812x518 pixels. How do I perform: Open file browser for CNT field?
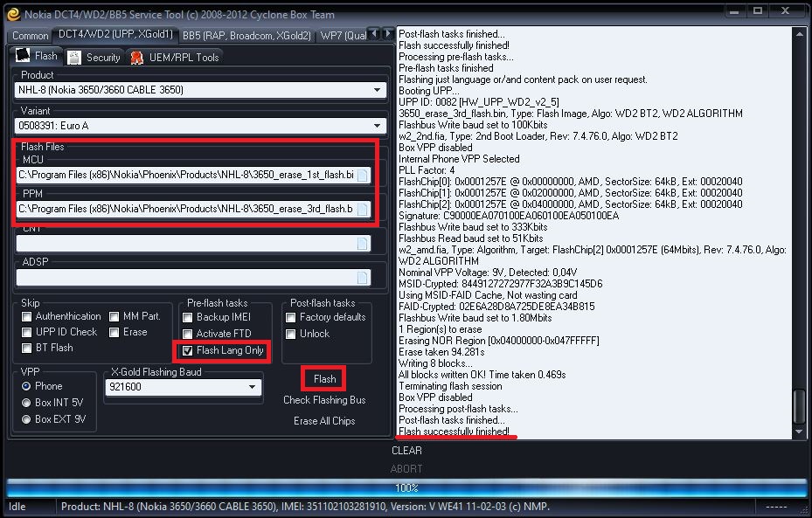pyautogui.click(x=363, y=244)
